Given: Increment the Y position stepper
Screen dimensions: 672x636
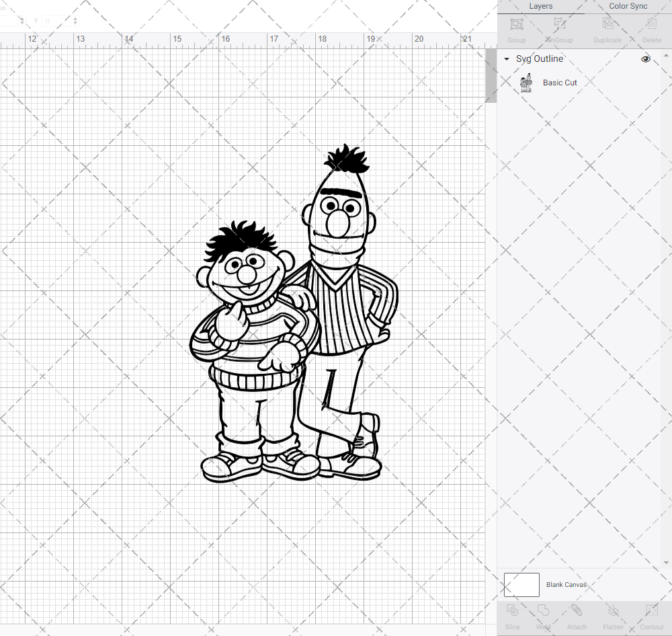Looking at the screenshot, I should point(75,18).
